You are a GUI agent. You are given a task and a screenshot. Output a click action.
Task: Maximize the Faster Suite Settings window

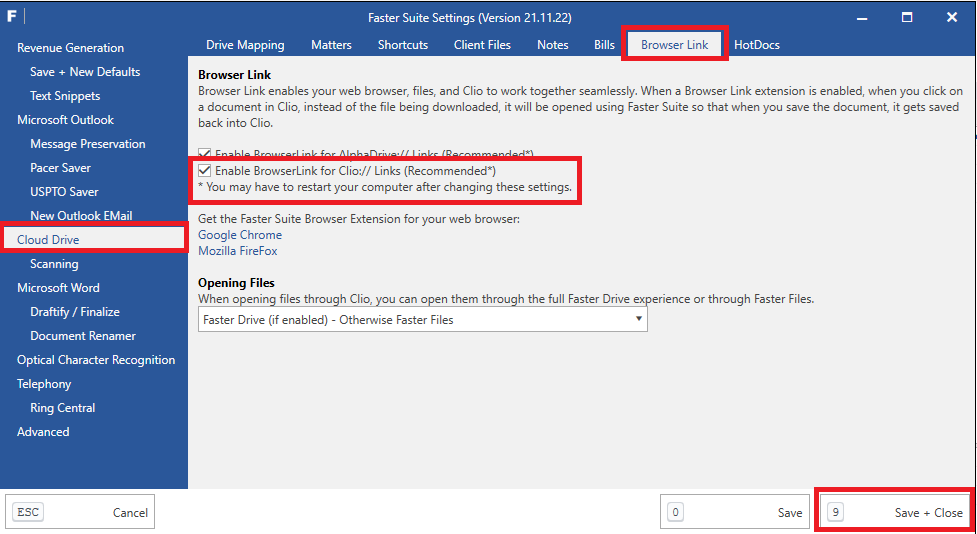click(x=907, y=17)
